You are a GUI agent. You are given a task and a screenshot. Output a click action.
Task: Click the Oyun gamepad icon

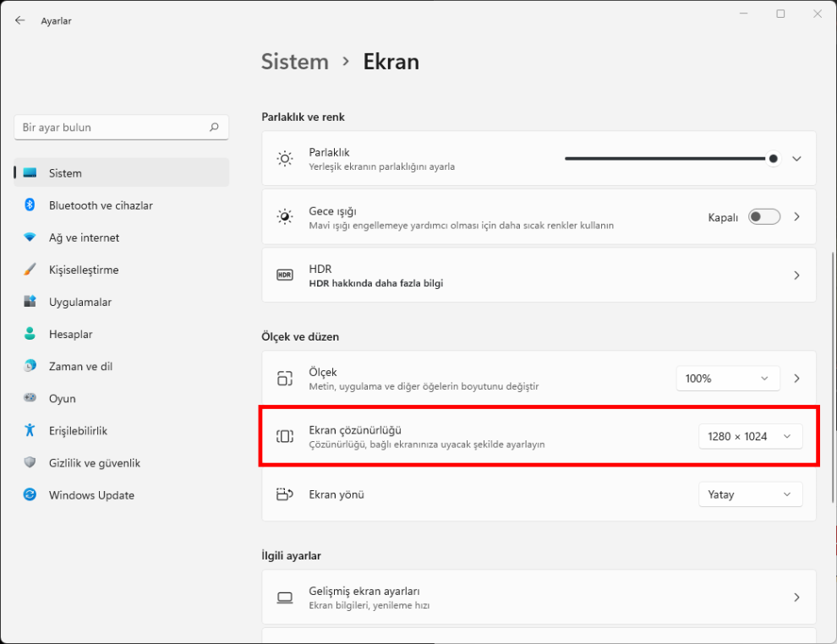coord(30,398)
